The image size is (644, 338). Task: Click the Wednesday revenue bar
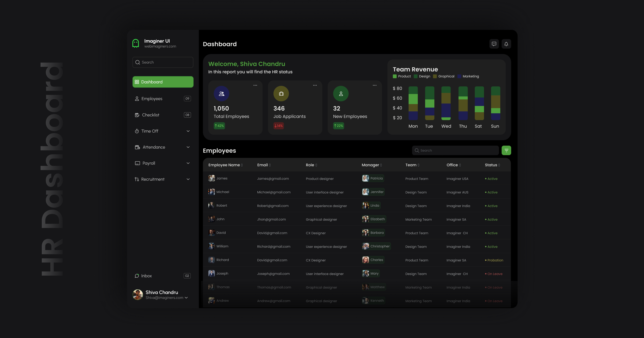tap(446, 103)
